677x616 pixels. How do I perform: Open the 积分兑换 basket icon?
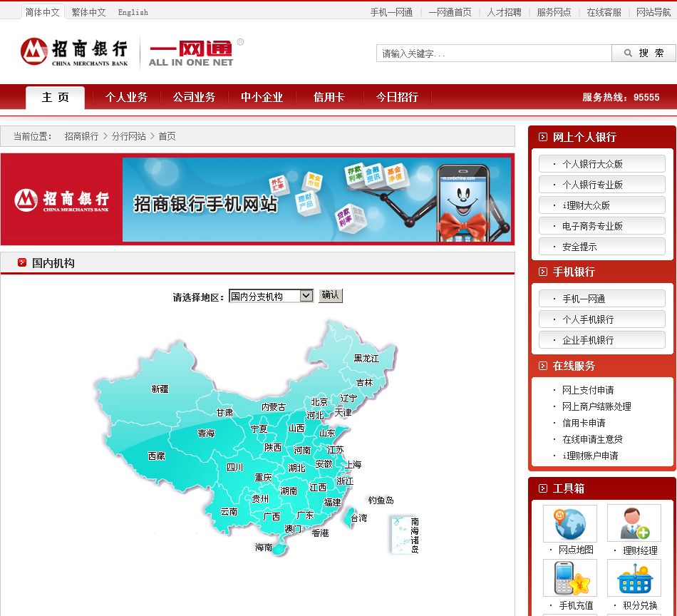click(x=634, y=578)
